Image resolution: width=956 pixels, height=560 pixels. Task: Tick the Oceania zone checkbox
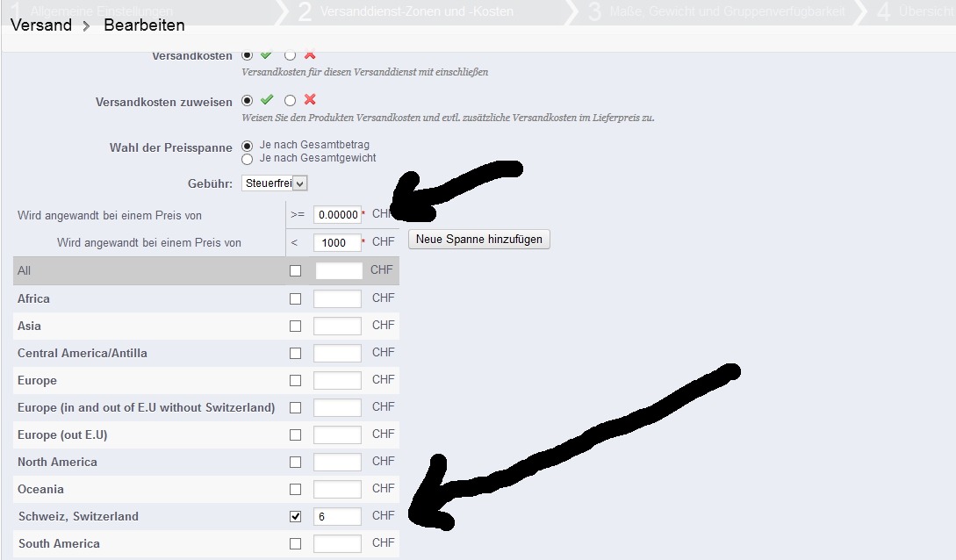[x=295, y=489]
